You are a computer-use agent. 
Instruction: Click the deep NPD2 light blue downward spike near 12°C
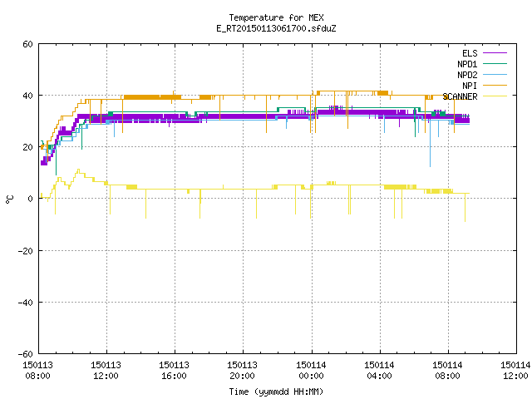pyautogui.click(x=431, y=144)
